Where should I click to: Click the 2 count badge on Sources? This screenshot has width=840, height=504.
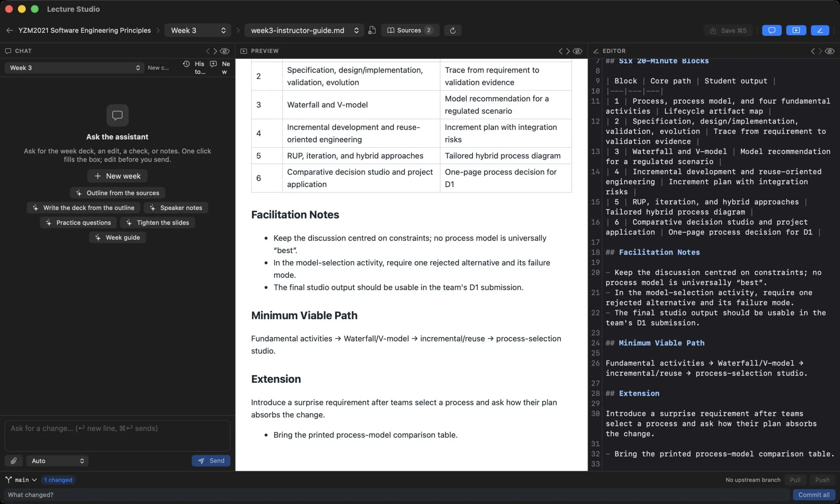428,30
